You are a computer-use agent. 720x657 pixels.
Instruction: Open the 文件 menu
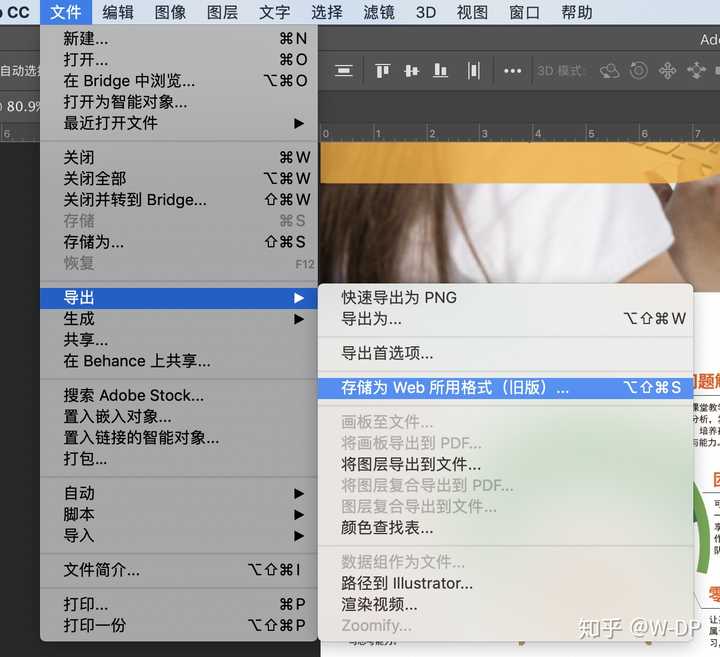coord(66,12)
